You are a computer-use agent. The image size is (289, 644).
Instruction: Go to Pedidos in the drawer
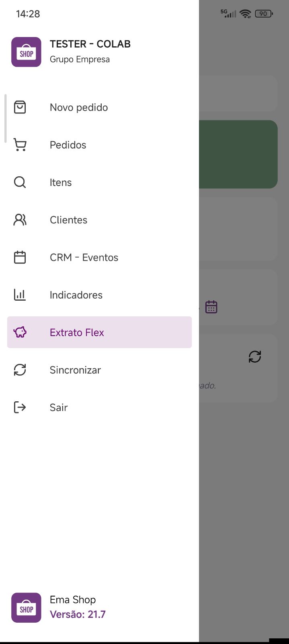(x=99, y=145)
